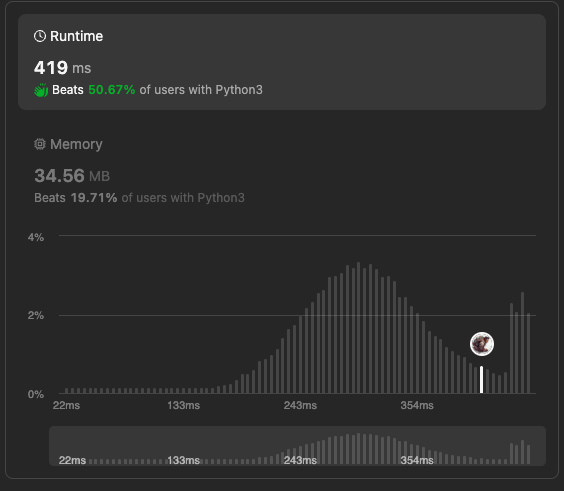564x491 pixels.
Task: Click the user avatar on the chart
Action: coord(482,344)
